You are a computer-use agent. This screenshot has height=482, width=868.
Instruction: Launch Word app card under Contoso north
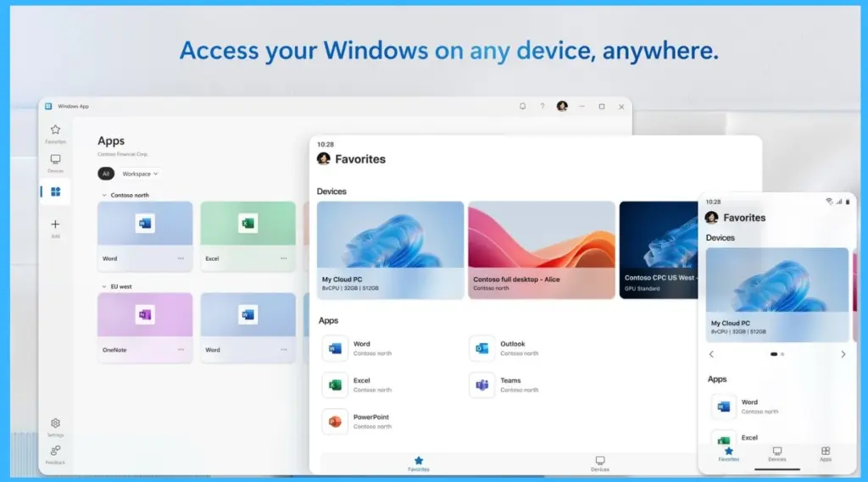145,236
